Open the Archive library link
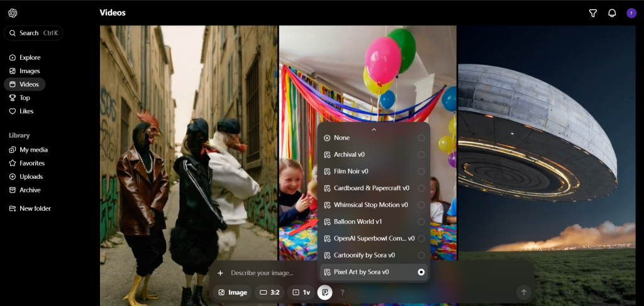644x306 pixels. (x=25, y=190)
